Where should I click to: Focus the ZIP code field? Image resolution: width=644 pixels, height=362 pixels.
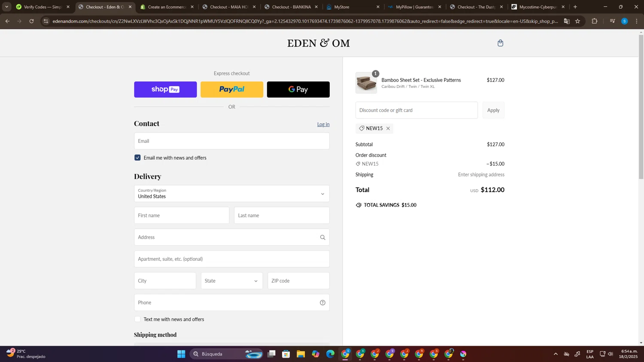coord(298,281)
